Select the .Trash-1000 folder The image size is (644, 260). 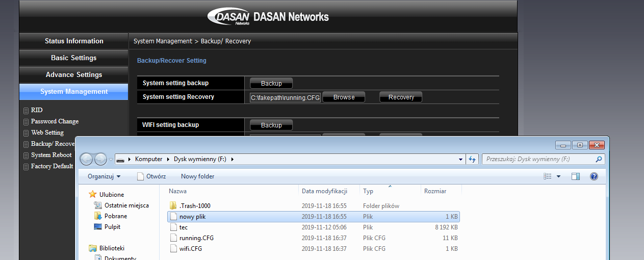click(x=314, y=206)
